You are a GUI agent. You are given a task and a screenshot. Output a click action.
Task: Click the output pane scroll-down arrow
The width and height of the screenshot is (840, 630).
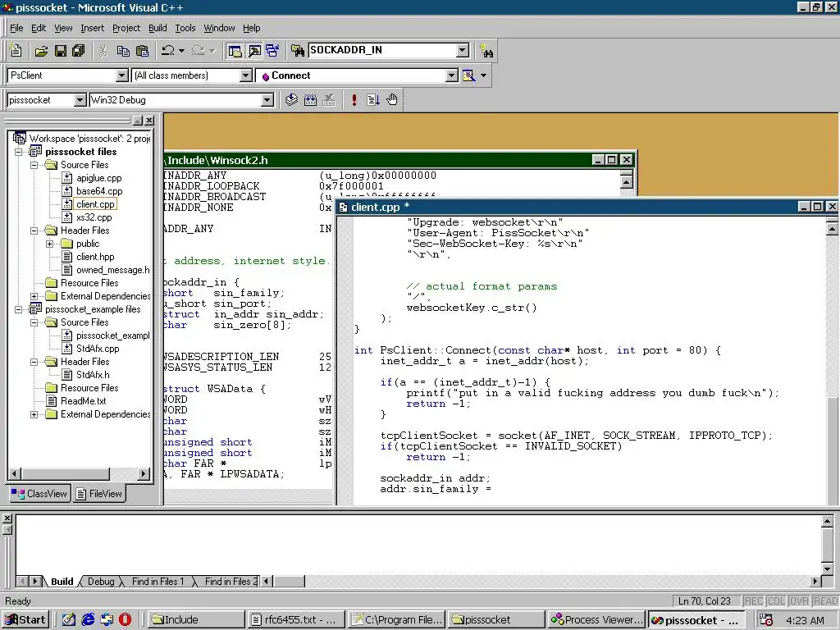pos(827,569)
